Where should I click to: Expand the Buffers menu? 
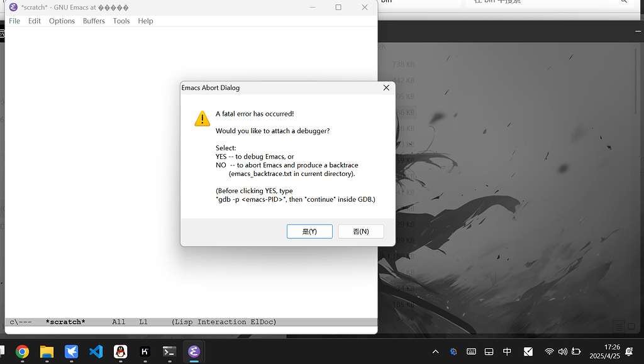pyautogui.click(x=94, y=21)
